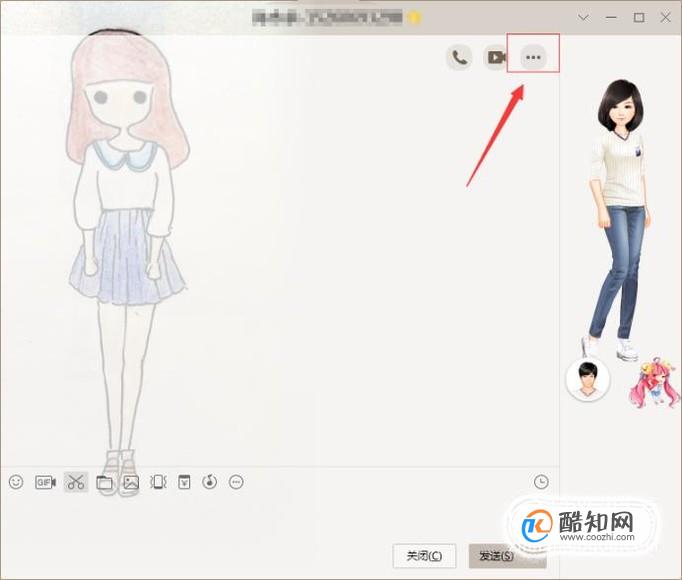This screenshot has height=580, width=682.
Task: Close the window using the X
Action: (665, 18)
